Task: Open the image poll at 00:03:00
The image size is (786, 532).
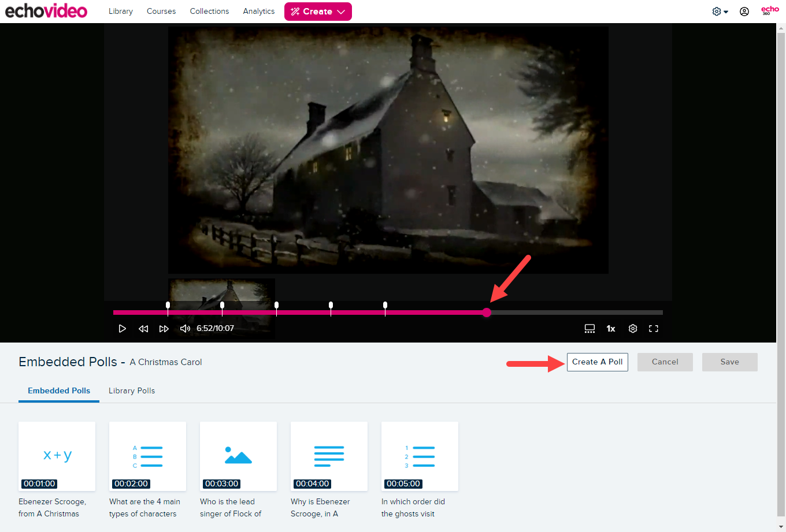Action: (238, 456)
